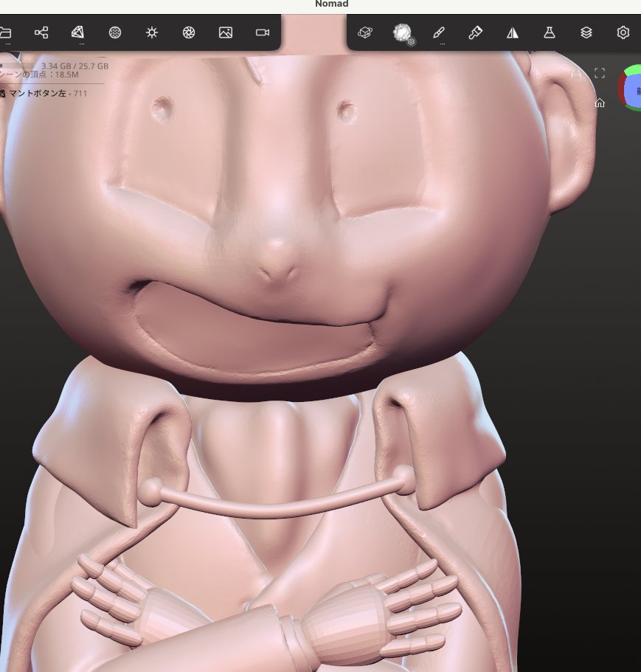Click the front face view cube
This screenshot has height=672, width=641.
click(x=633, y=90)
